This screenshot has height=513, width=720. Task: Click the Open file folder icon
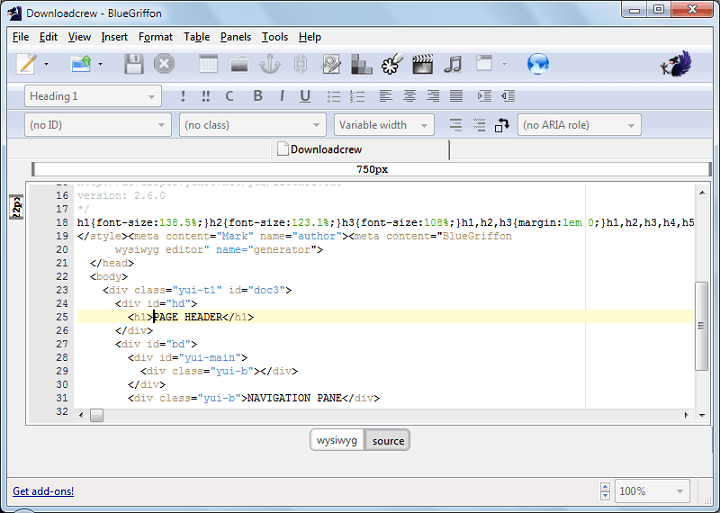81,64
